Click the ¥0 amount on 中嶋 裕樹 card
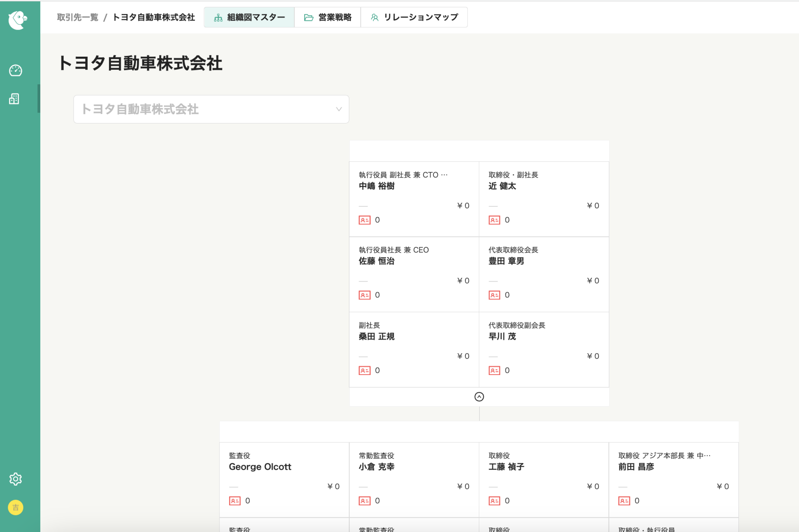 click(x=463, y=206)
